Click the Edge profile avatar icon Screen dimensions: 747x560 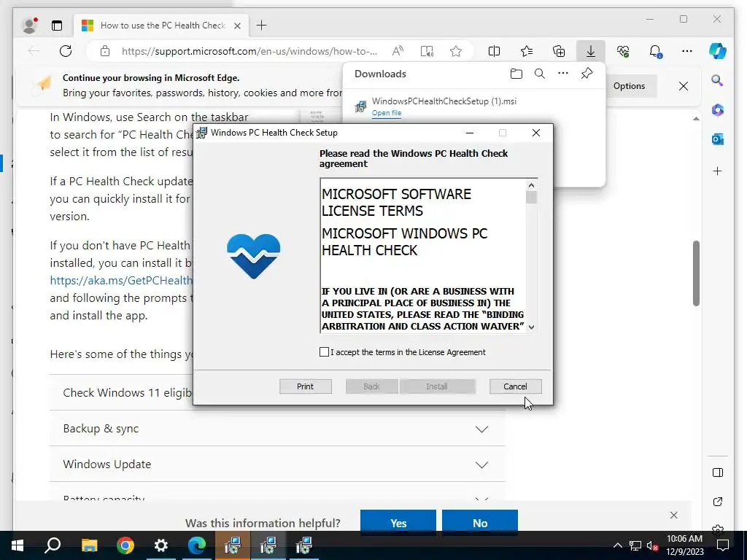click(x=30, y=26)
